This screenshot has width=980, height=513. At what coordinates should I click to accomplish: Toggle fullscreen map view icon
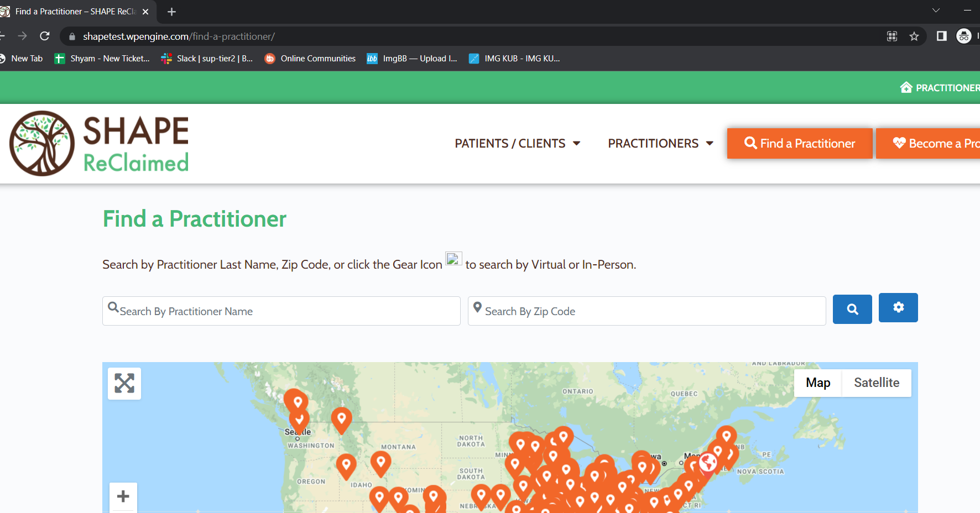pyautogui.click(x=124, y=383)
